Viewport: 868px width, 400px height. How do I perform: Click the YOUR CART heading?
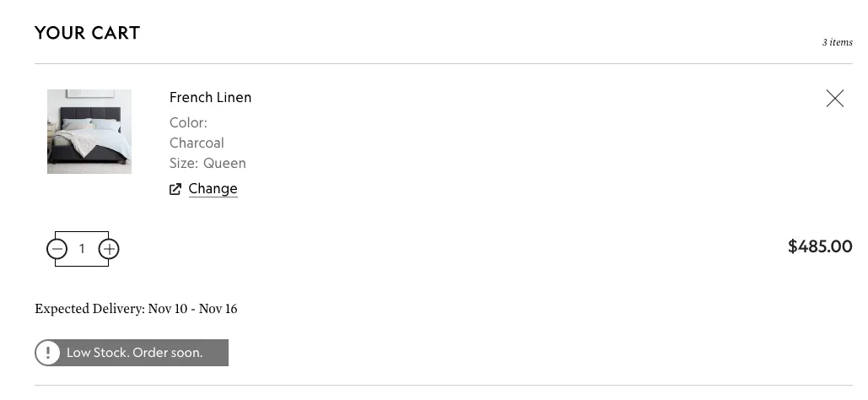click(87, 33)
